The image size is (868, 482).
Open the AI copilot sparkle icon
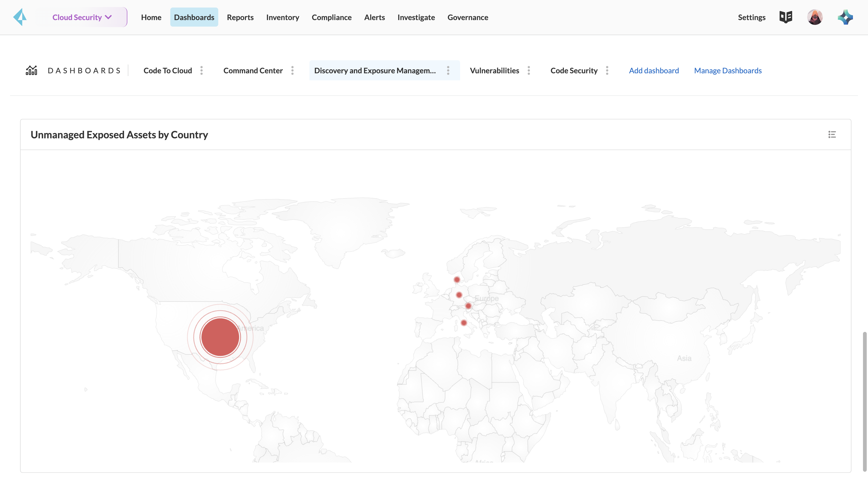tap(845, 17)
